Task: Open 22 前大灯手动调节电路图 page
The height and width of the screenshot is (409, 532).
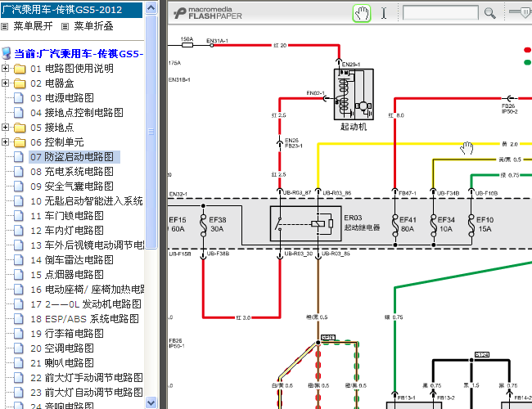Action: [x=87, y=378]
